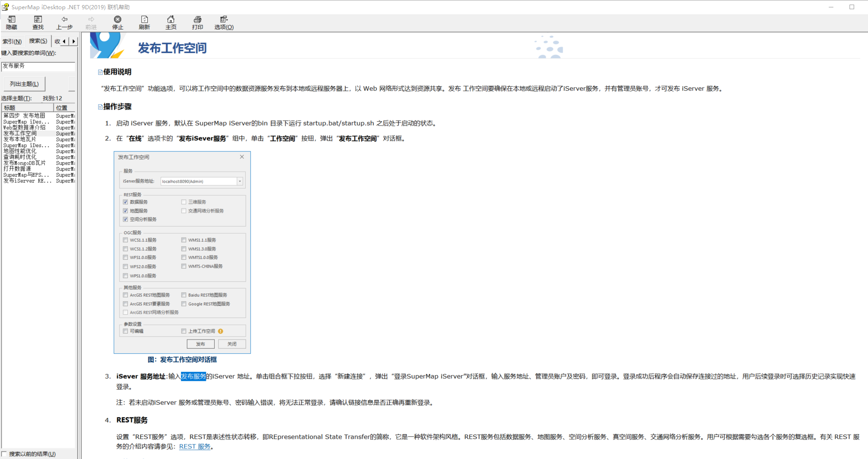Image resolution: width=868 pixels, height=459 pixels.
Task: Click the 停止 (stop) toolbar icon
Action: pyautogui.click(x=118, y=19)
